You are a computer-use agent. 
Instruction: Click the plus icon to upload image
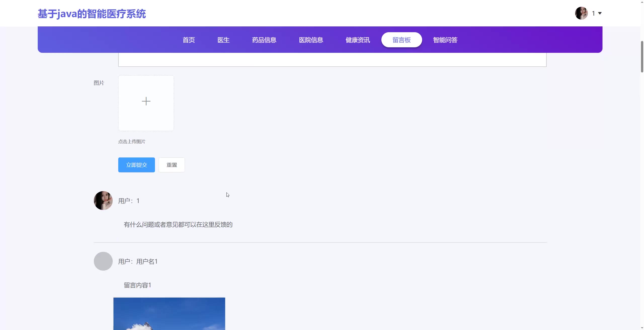[146, 102]
